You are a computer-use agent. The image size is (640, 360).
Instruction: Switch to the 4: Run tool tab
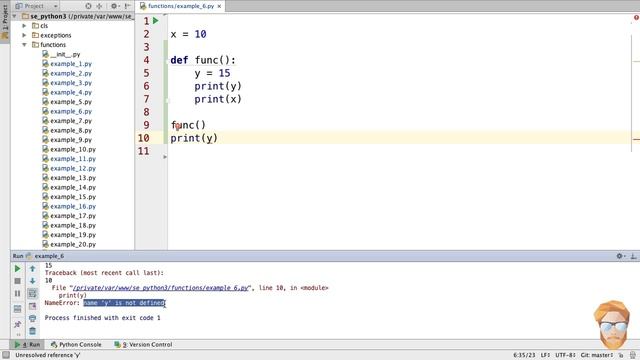tap(27, 344)
